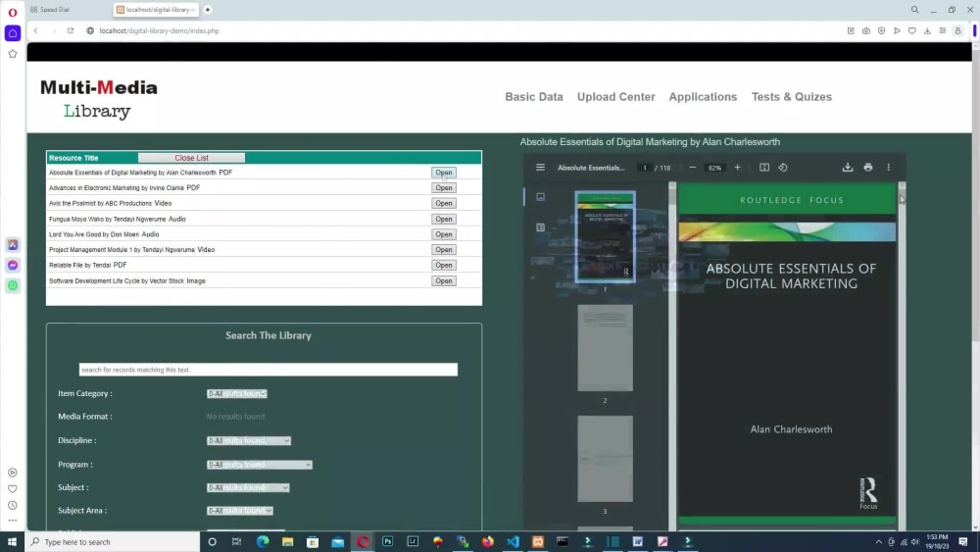The height and width of the screenshot is (552, 980).
Task: Open browser downloads toolbar icon
Action: 927,30
